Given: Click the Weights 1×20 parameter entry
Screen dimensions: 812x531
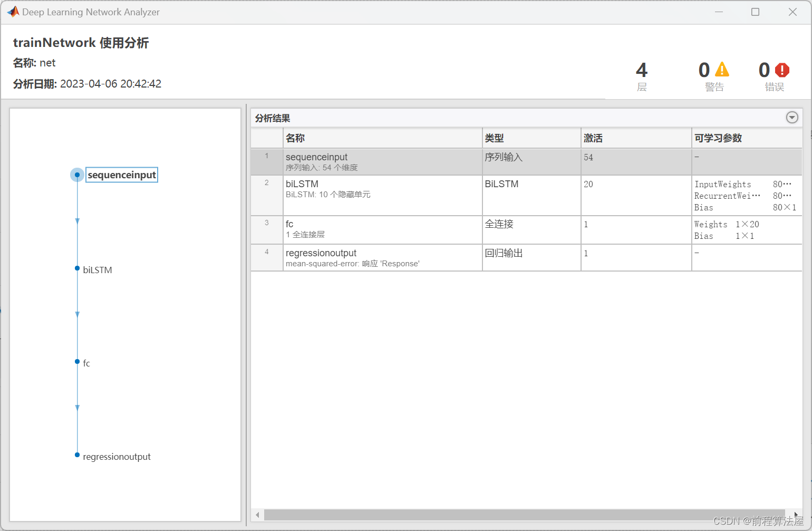Looking at the screenshot, I should [727, 224].
